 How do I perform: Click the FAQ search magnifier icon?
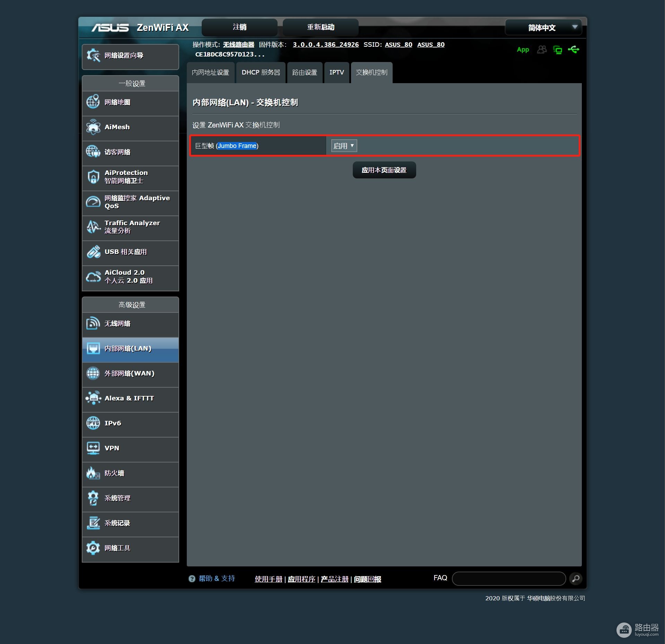pyautogui.click(x=576, y=578)
